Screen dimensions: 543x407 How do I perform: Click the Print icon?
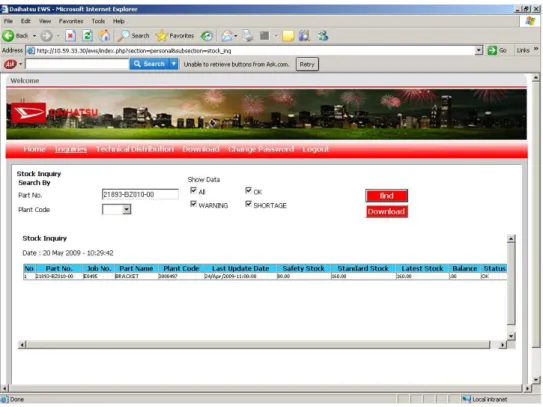[x=248, y=36]
